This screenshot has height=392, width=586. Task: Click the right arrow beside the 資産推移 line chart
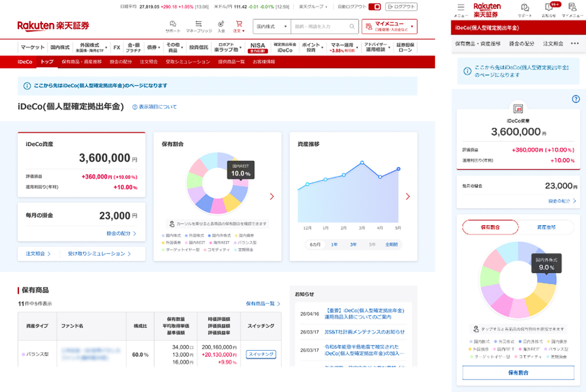pyautogui.click(x=408, y=196)
